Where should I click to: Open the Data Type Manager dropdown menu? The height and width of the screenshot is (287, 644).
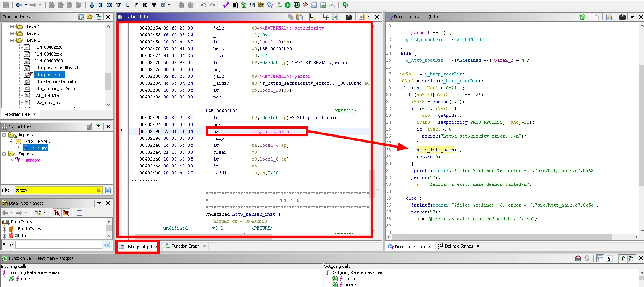click(99, 203)
